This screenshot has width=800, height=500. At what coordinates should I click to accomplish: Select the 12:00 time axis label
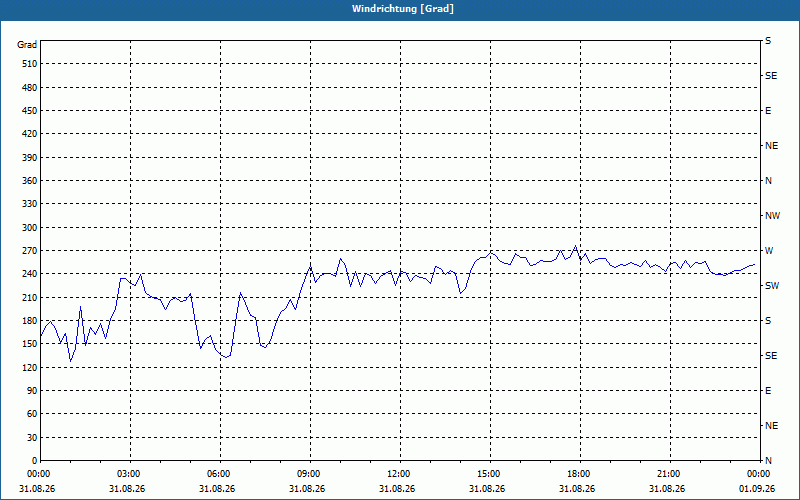[x=398, y=474]
